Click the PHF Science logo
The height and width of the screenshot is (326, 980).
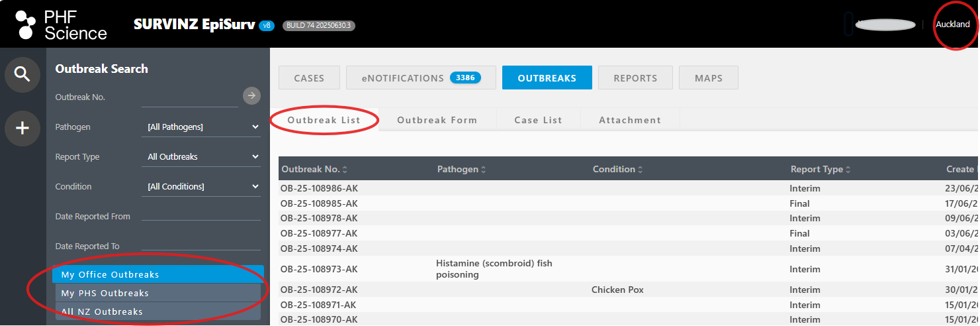point(61,25)
